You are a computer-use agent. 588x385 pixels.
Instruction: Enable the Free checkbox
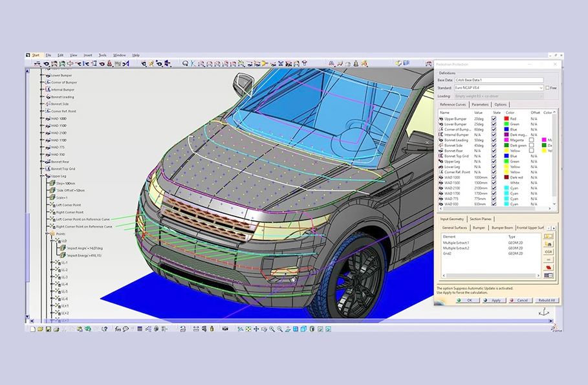(547, 87)
